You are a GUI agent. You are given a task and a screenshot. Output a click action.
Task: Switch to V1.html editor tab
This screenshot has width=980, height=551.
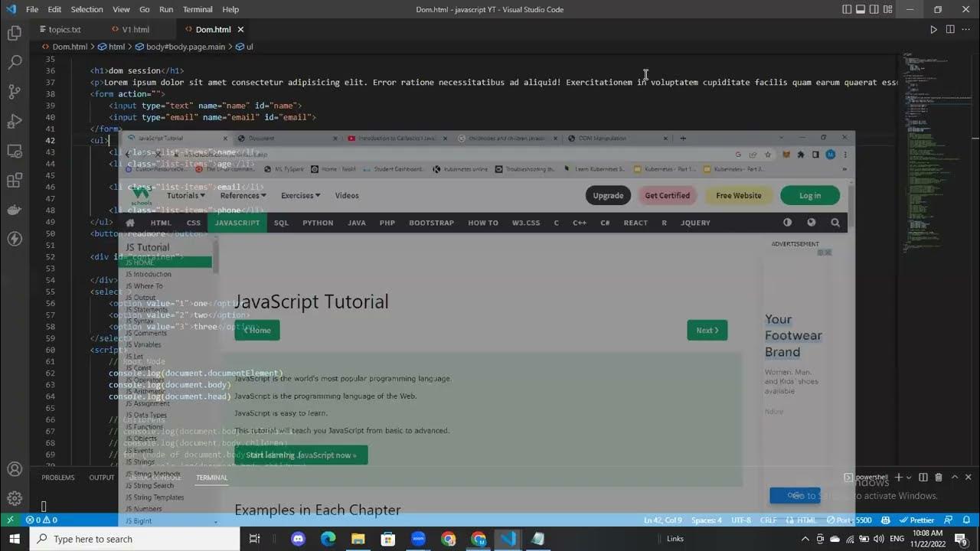coord(136,30)
